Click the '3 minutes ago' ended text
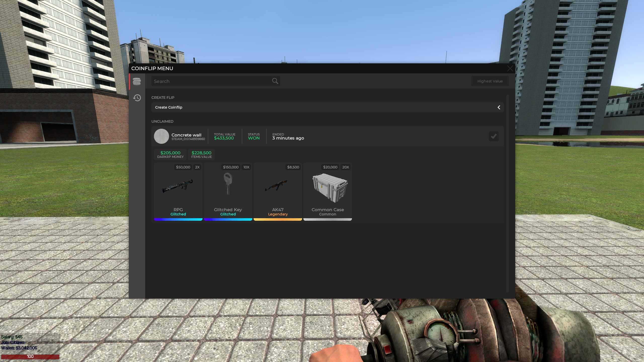This screenshot has width=644, height=362. pyautogui.click(x=288, y=138)
